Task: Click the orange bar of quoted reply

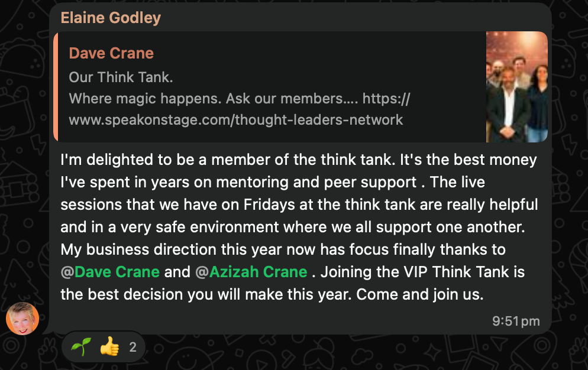Action: (55, 87)
